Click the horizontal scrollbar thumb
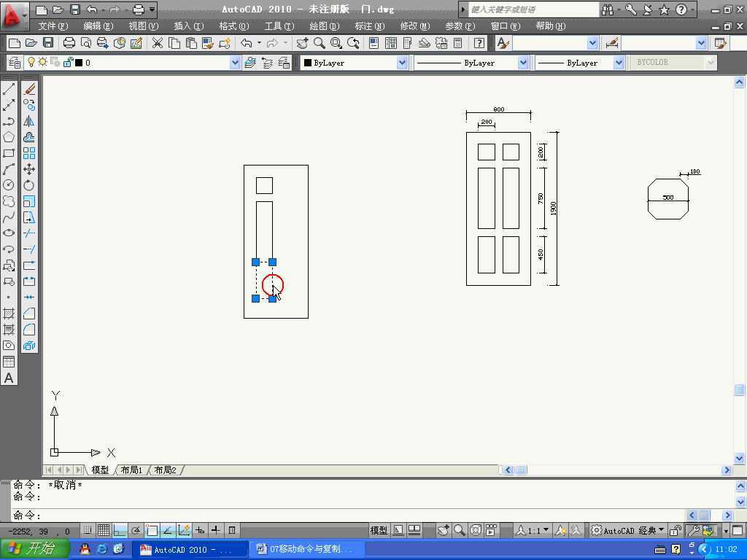This screenshot has width=747, height=560. click(521, 470)
